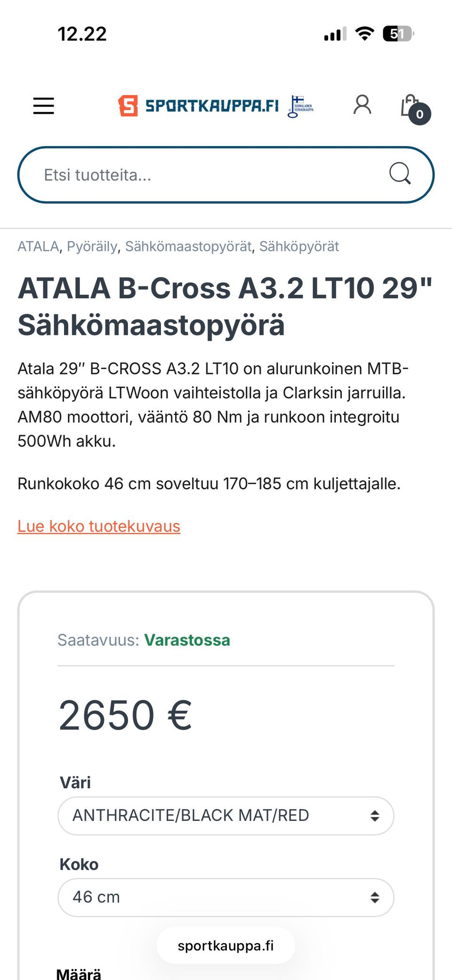This screenshot has height=980, width=452.
Task: Tap the cellular signal bars icon
Action: pos(335,34)
